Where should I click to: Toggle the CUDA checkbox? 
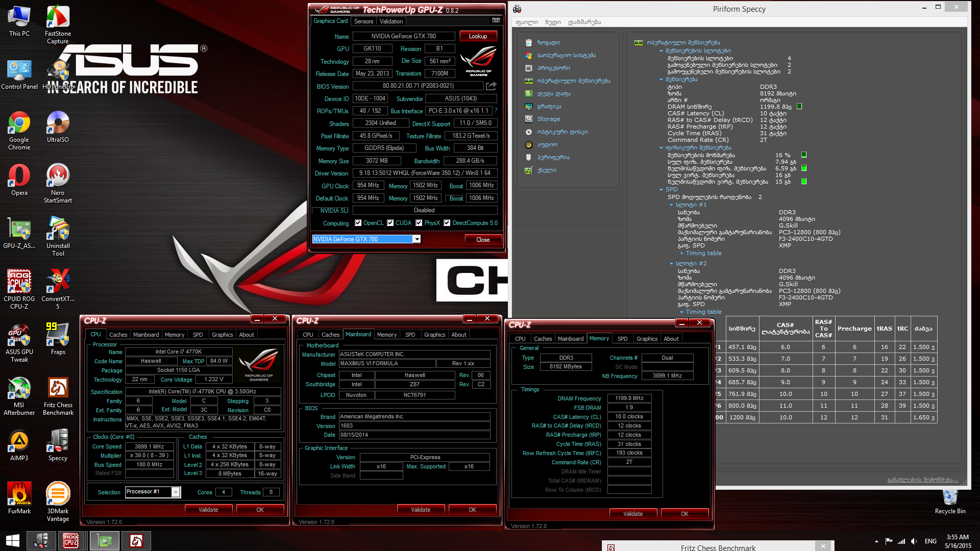click(390, 223)
